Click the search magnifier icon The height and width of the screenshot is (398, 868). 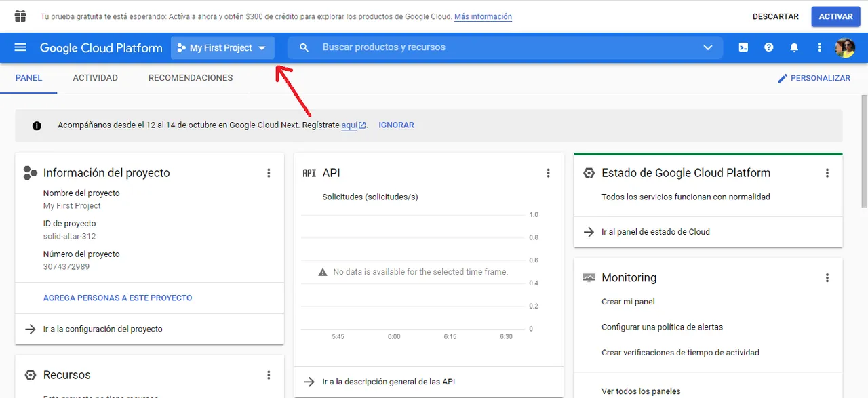(x=304, y=47)
